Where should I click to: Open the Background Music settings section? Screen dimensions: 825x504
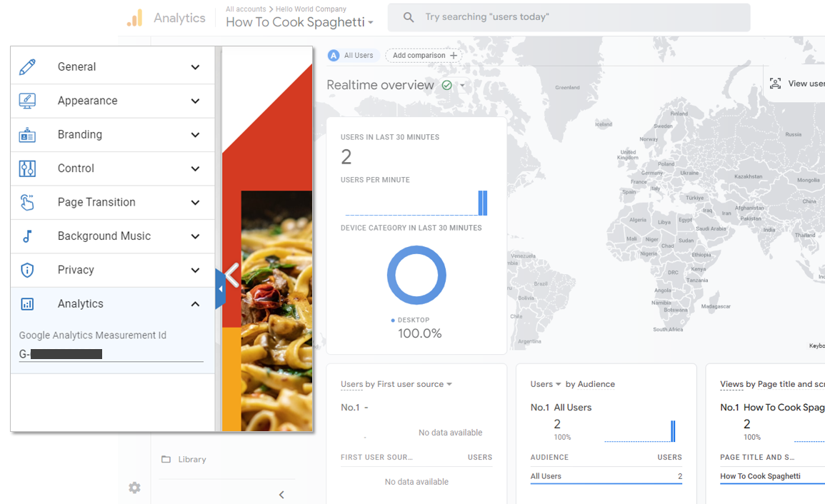pos(104,236)
